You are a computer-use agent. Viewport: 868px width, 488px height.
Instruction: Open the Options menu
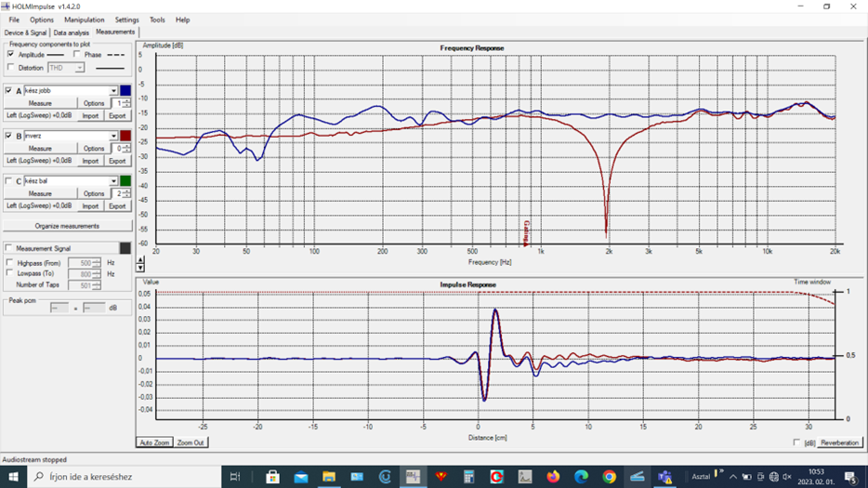click(x=42, y=20)
